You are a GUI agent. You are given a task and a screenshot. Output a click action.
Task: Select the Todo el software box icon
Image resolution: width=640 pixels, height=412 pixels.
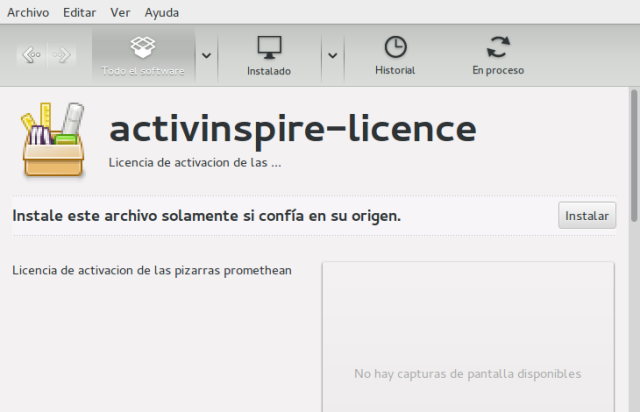pyautogui.click(x=143, y=48)
